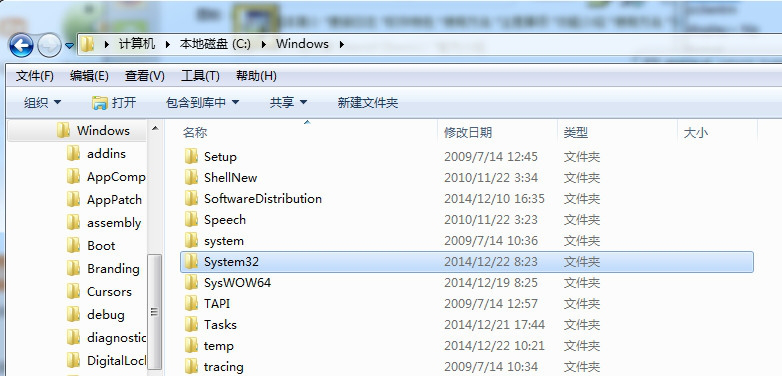Click the folder icon in the address bar
782x391 pixels.
(x=87, y=44)
